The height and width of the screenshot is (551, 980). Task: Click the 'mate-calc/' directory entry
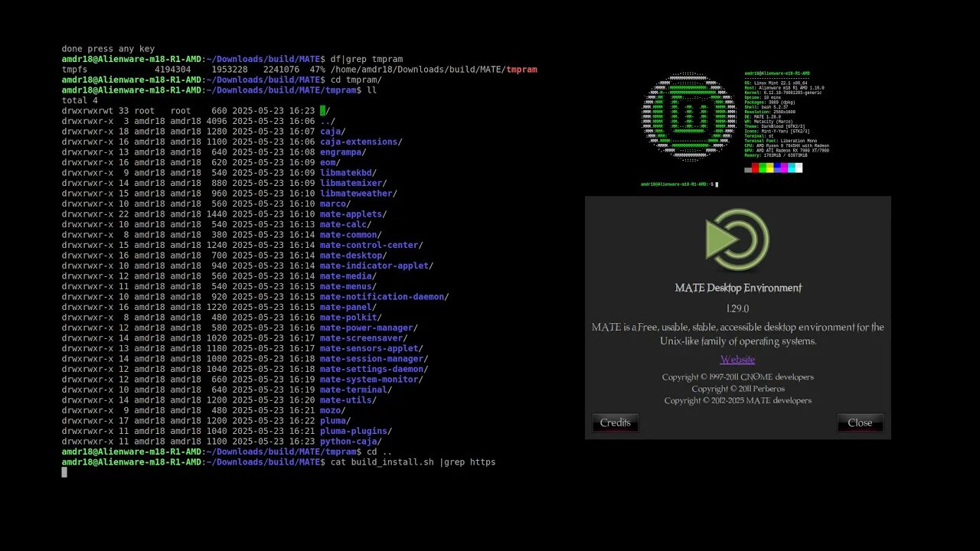click(345, 224)
